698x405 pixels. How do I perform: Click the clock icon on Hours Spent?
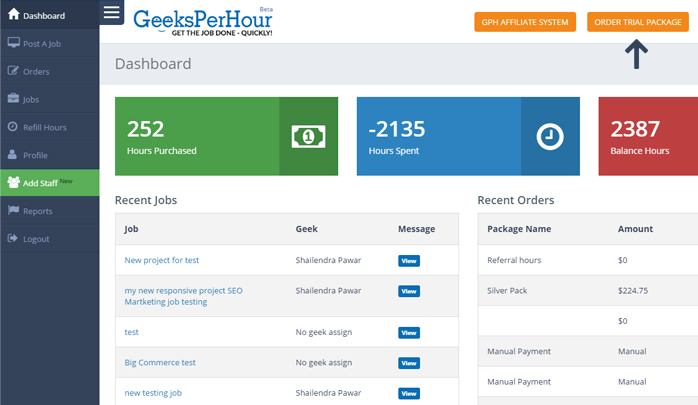pyautogui.click(x=550, y=136)
